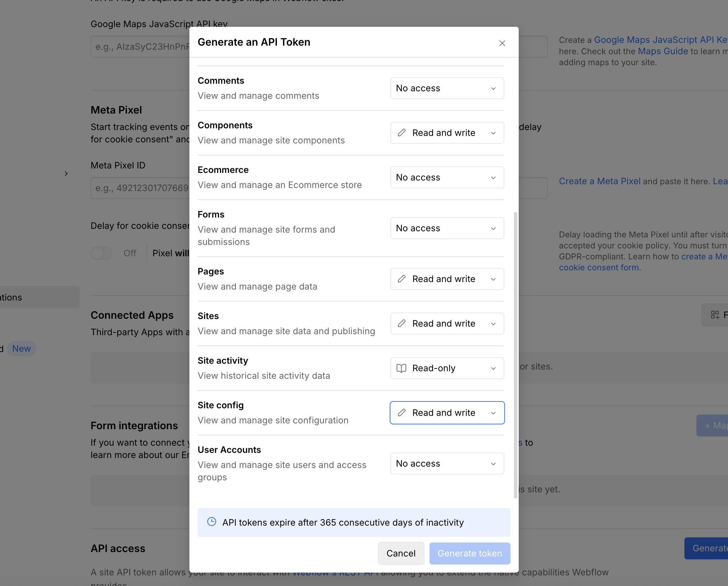Follow the Create a Meta Pixel link
This screenshot has width=728, height=586.
coord(599,181)
